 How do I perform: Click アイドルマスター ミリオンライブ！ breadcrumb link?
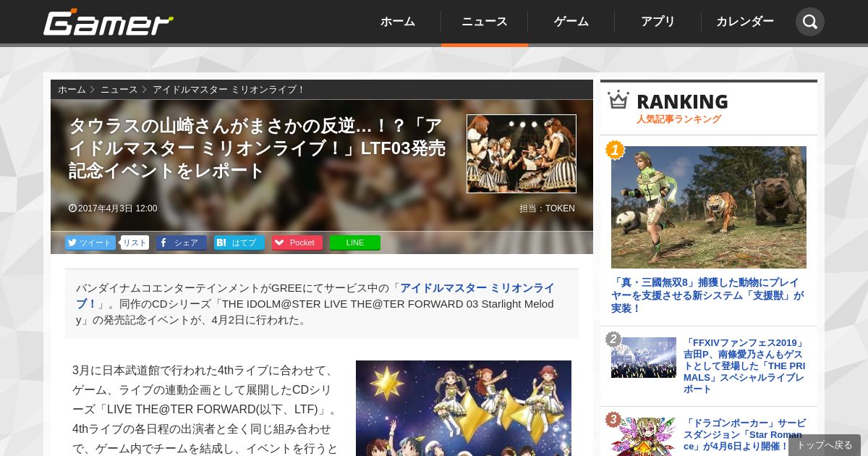(x=229, y=90)
